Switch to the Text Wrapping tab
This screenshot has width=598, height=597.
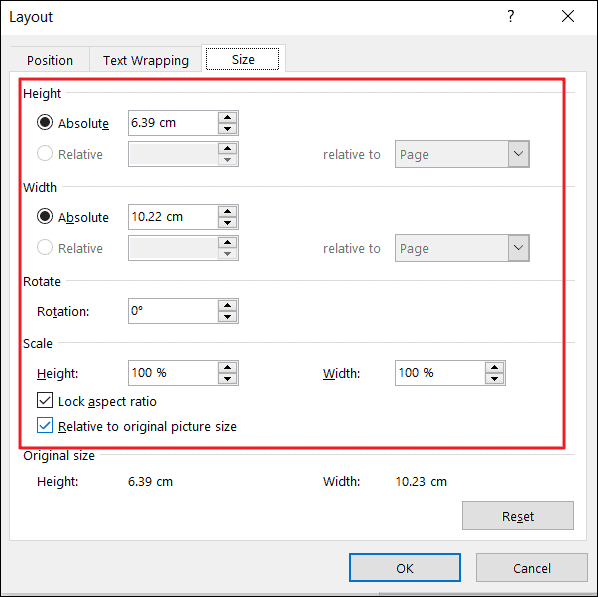146,60
